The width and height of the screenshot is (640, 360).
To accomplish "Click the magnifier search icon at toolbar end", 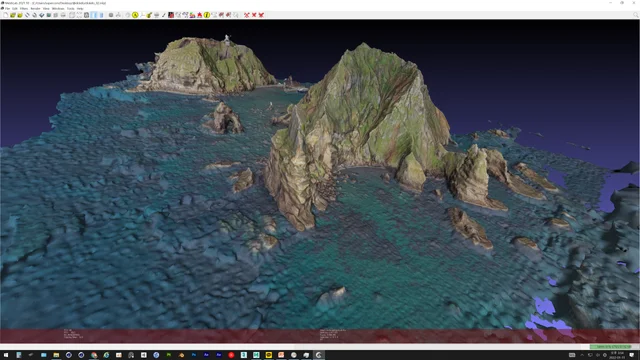I will click(636, 15).
